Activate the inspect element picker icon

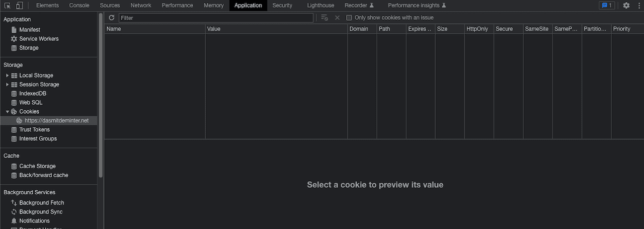8,6
